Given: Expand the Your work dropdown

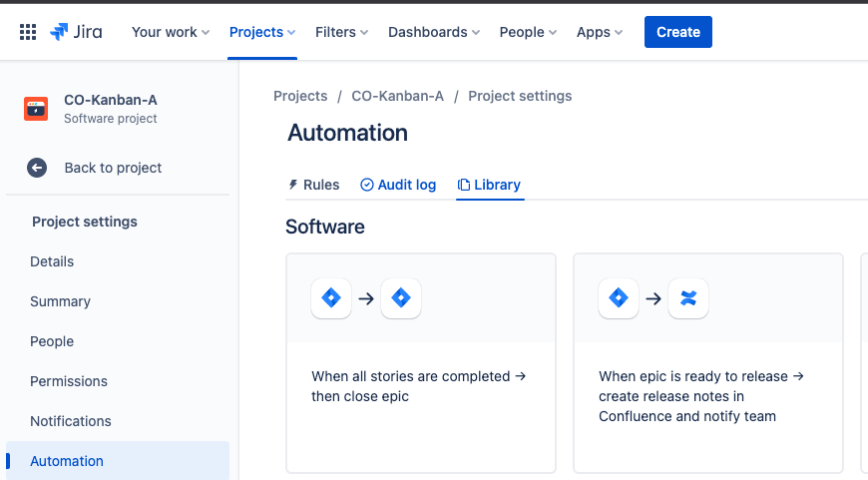Looking at the screenshot, I should click(171, 32).
